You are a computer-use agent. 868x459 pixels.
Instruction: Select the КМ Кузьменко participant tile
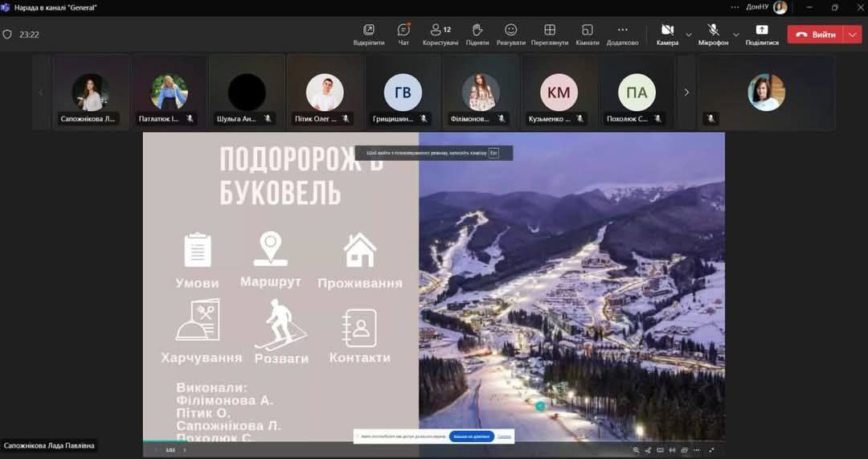pos(559,92)
